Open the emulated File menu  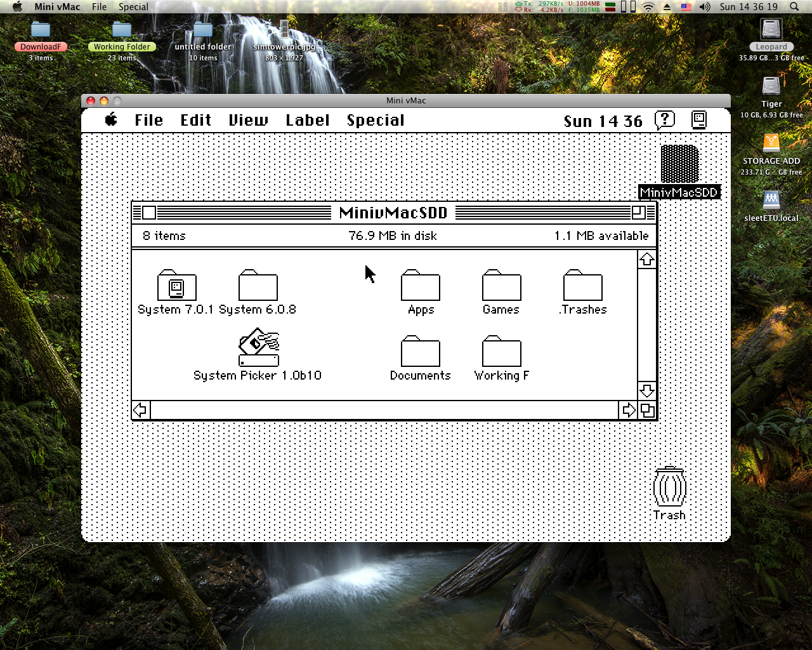point(149,120)
